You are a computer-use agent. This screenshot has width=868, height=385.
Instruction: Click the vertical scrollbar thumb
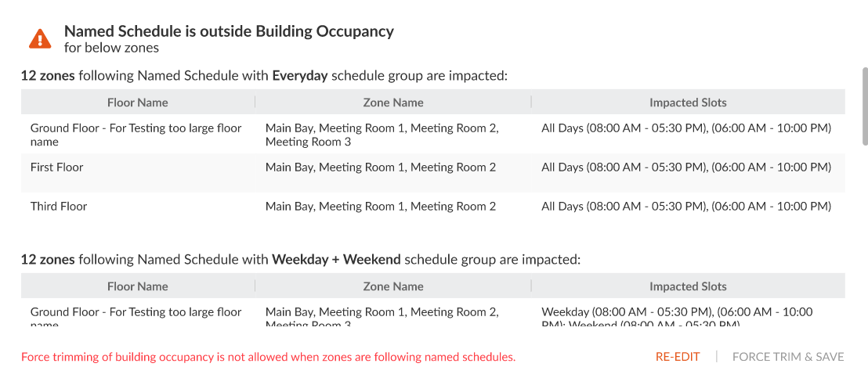864,106
